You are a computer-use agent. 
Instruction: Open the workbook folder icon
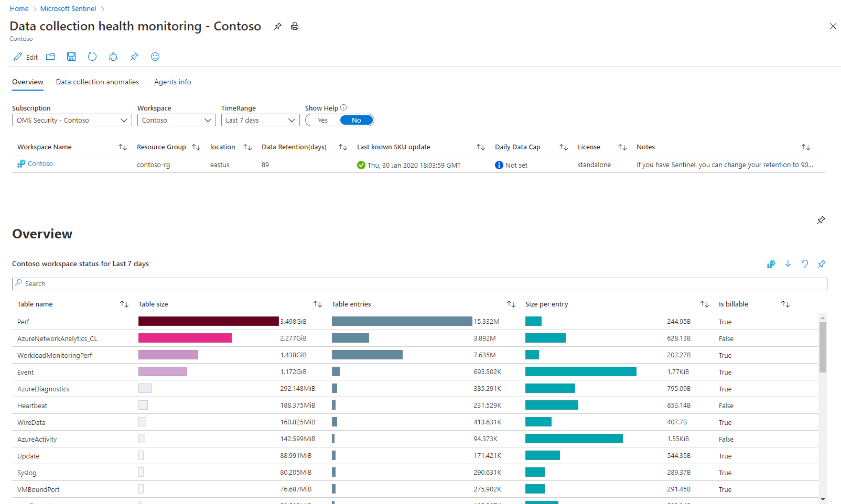pyautogui.click(x=50, y=57)
